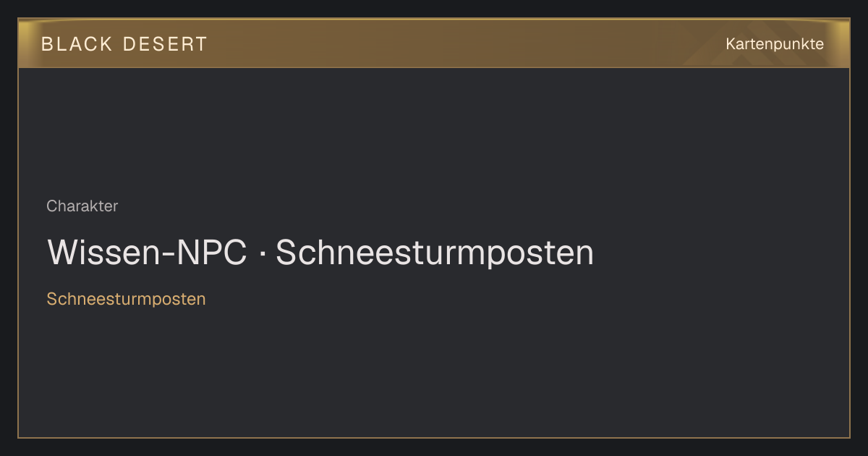Click the thin gold border at card bottom
The width and height of the screenshot is (868, 456).
(x=434, y=437)
